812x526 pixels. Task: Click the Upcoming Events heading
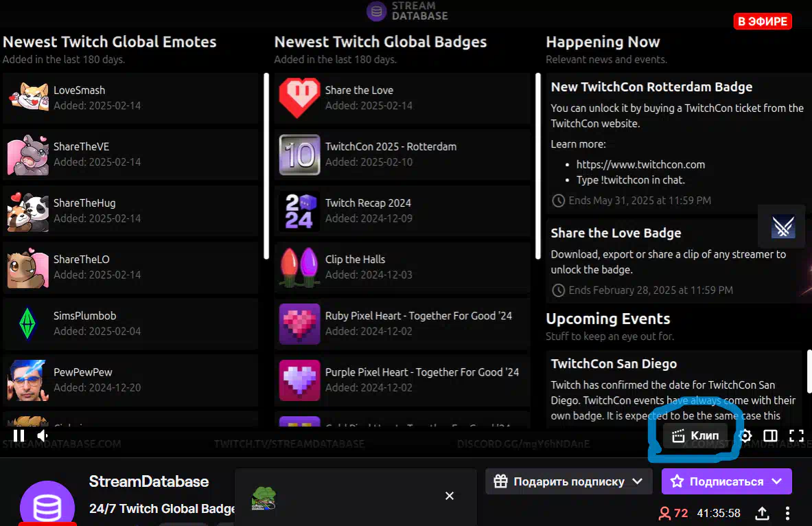tap(608, 319)
